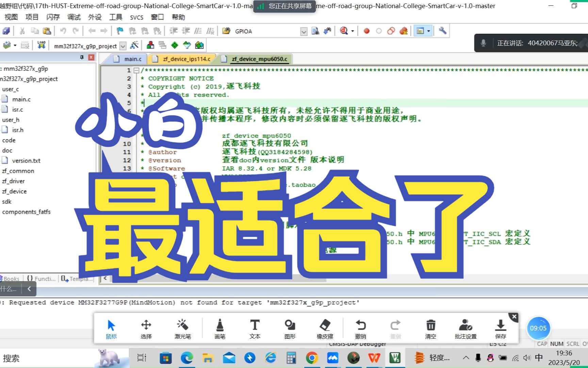Pick the 橡皮擦 eraser annotation tool
Screen dimensions: 588x368
pos(325,328)
